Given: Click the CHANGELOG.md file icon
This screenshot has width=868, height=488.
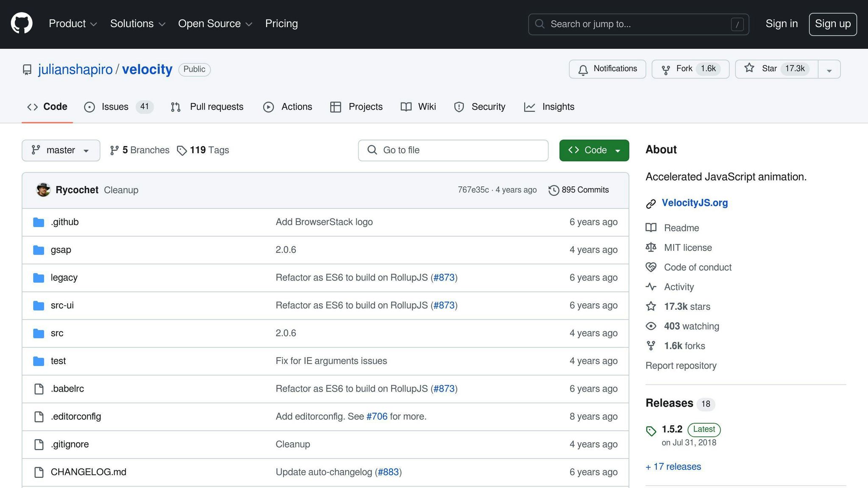Looking at the screenshot, I should pos(39,472).
